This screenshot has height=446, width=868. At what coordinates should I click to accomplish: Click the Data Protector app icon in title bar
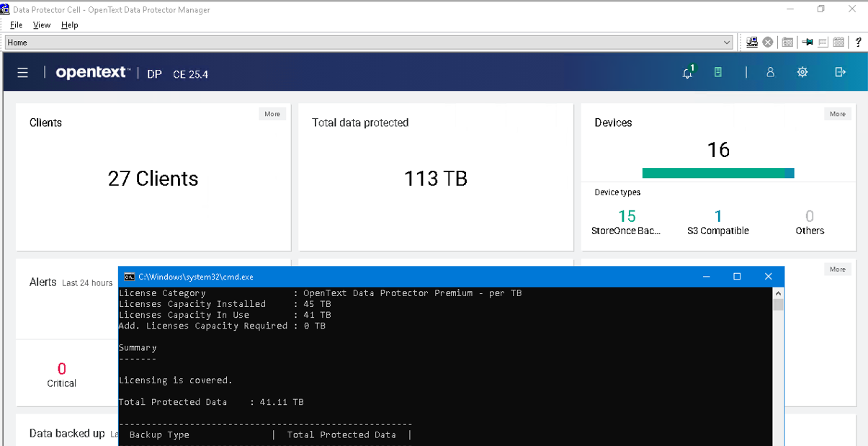click(x=6, y=9)
